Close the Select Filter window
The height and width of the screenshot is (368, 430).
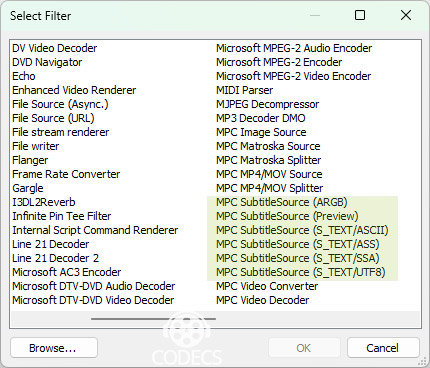click(x=406, y=15)
